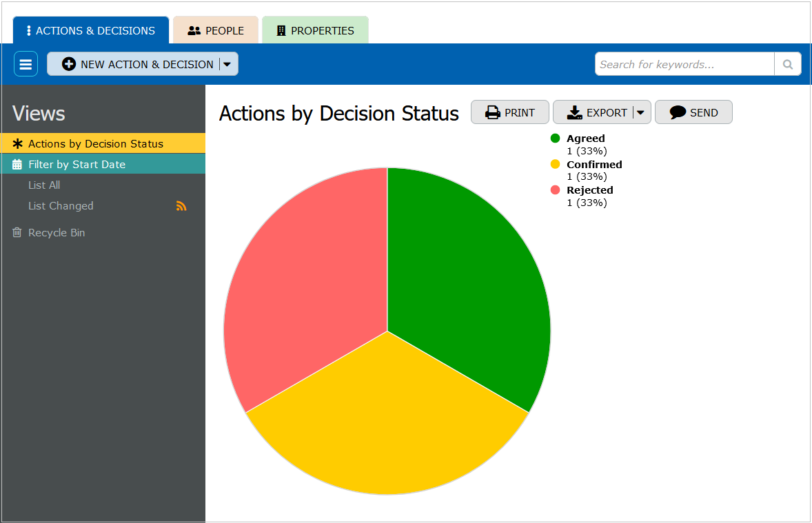Click the Recycle Bin trash icon

pos(17,233)
